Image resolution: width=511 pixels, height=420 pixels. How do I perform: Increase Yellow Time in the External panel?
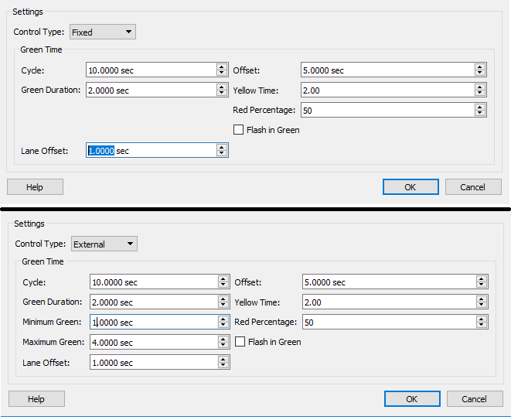point(482,299)
